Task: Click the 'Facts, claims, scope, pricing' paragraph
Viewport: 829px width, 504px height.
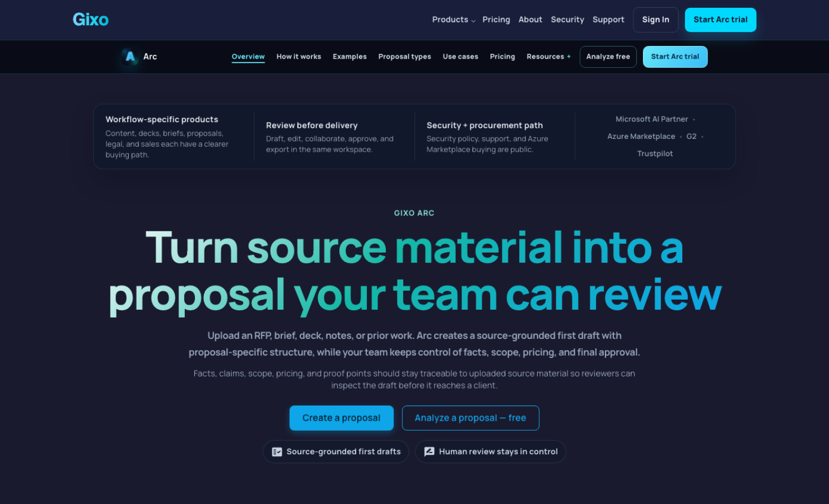Action: point(414,379)
